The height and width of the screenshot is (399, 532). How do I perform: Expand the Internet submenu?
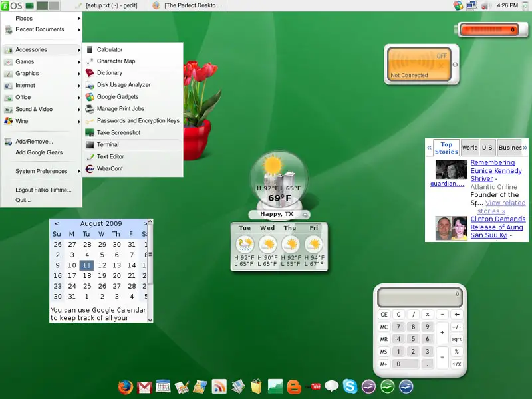pyautogui.click(x=42, y=86)
